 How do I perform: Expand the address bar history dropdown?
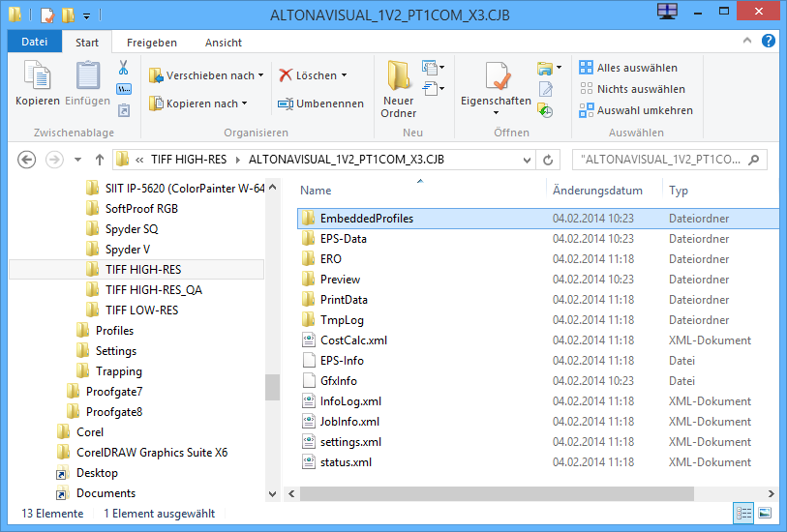point(526,160)
